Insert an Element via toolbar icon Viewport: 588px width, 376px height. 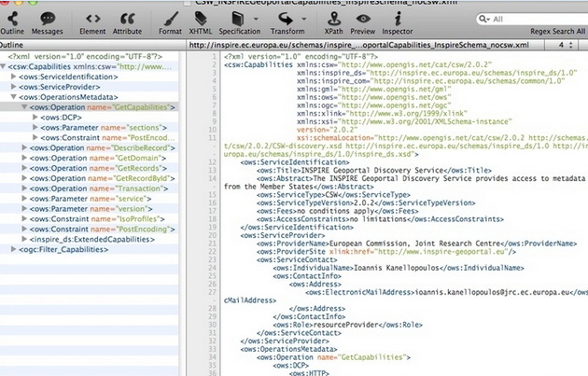(x=92, y=20)
